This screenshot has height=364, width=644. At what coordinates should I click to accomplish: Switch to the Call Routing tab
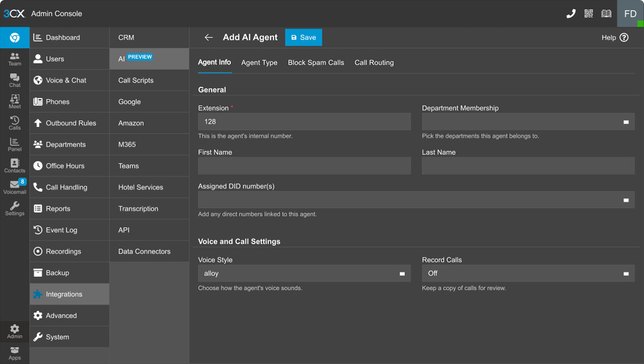(x=374, y=63)
